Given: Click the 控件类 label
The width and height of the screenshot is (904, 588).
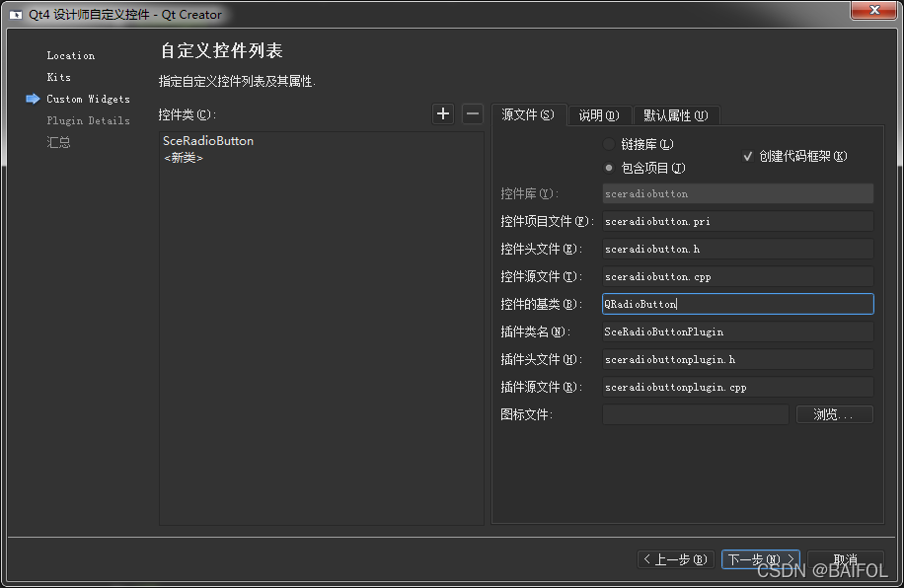Looking at the screenshot, I should pyautogui.click(x=188, y=114).
